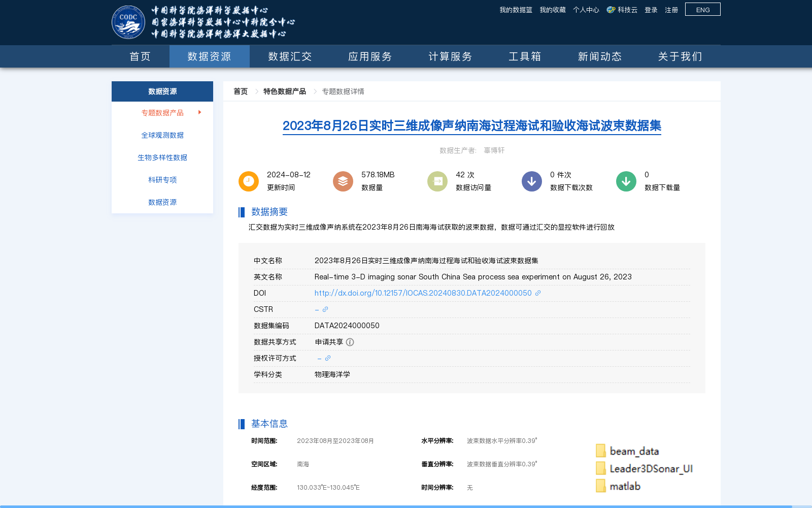Viewport: 812px width, 508px height.
Task: Click the CODC logo emblem
Action: tap(128, 22)
